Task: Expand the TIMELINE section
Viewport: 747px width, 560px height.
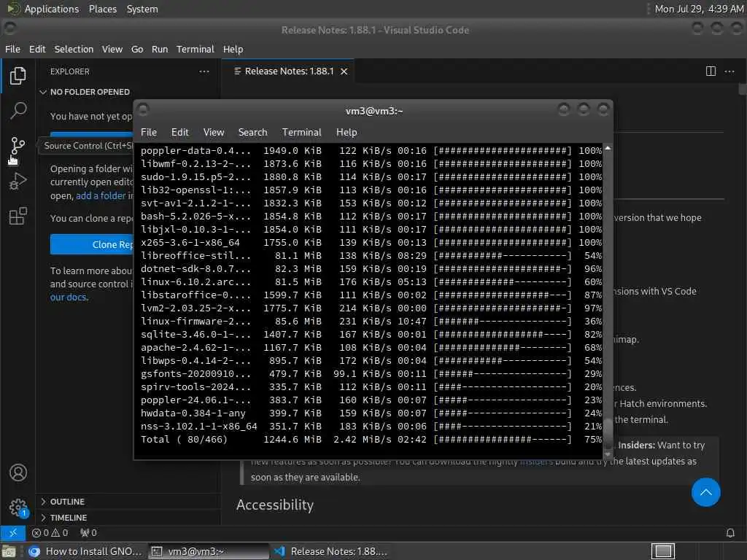Action: click(x=68, y=518)
